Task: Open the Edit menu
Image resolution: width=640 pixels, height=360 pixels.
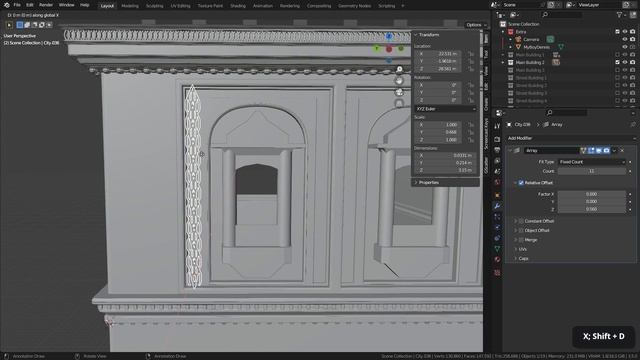Action: (30, 5)
